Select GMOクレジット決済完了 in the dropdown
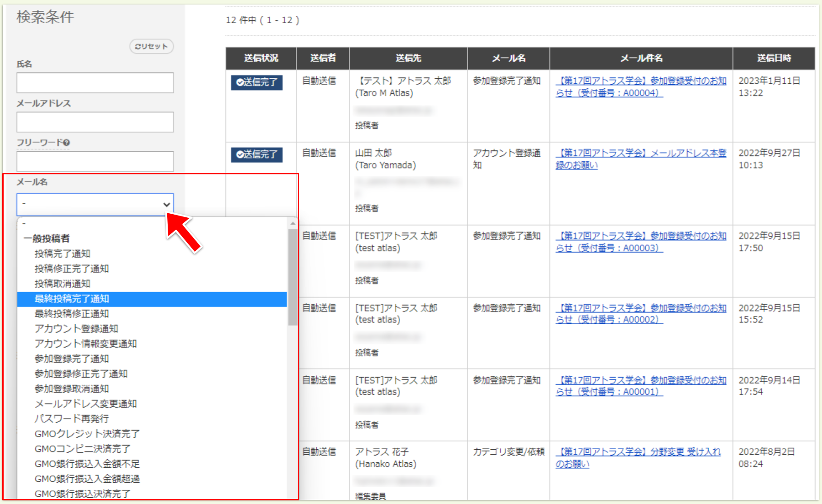 (x=87, y=433)
